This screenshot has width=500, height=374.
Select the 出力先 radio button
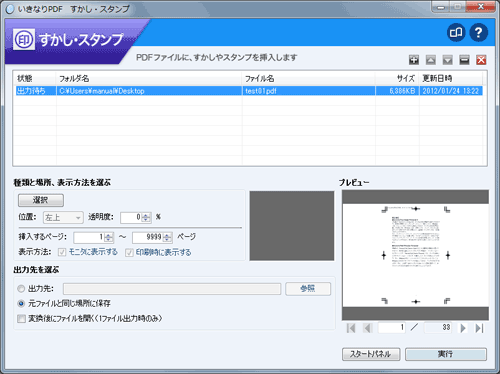pos(21,288)
